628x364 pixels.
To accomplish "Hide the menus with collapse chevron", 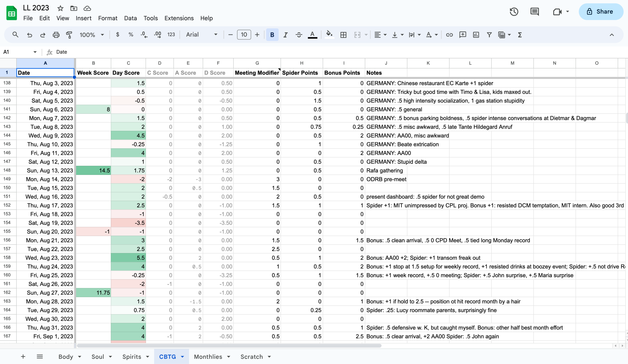I will coord(611,35).
